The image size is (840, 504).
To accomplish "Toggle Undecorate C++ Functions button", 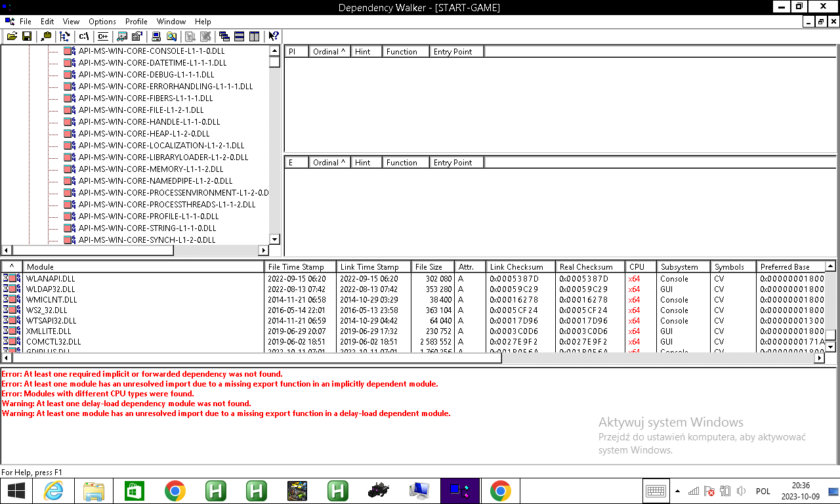I will [102, 36].
